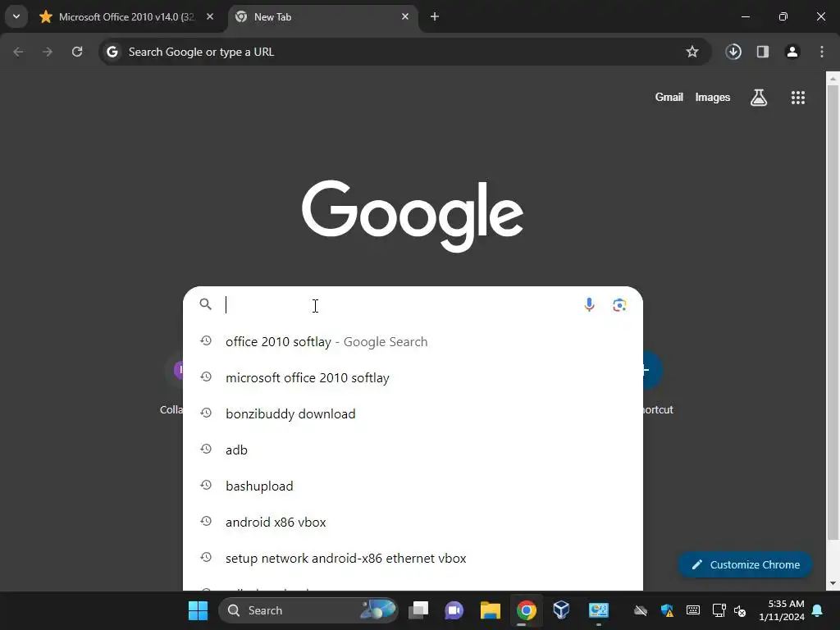Click the magnifier icon in search box
This screenshot has width=840, height=630.
206,304
